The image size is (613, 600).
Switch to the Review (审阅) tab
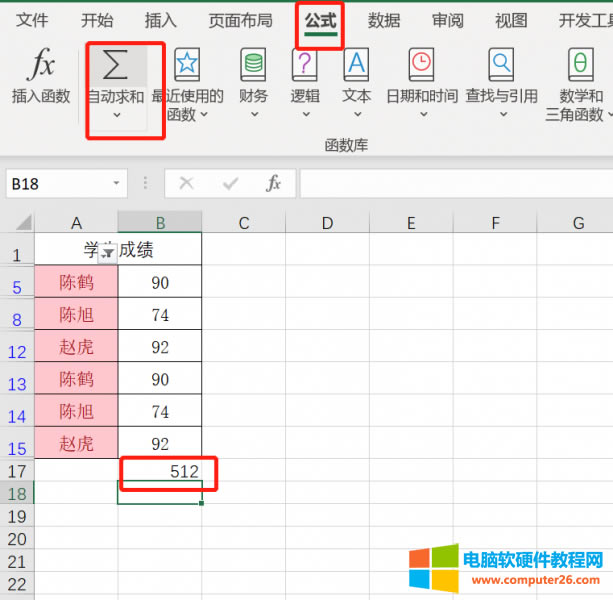pos(448,20)
